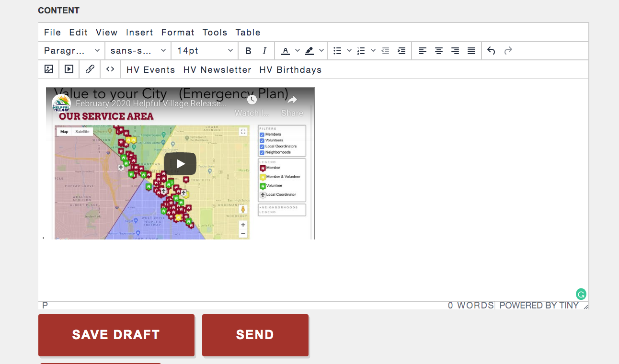619x364 pixels.
Task: Open the Paragraph format dropdown
Action: (x=72, y=51)
